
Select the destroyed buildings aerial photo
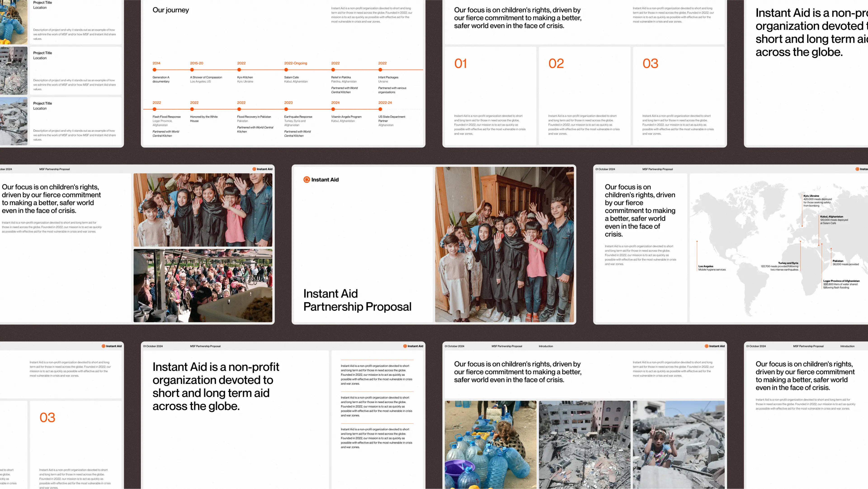(x=584, y=444)
